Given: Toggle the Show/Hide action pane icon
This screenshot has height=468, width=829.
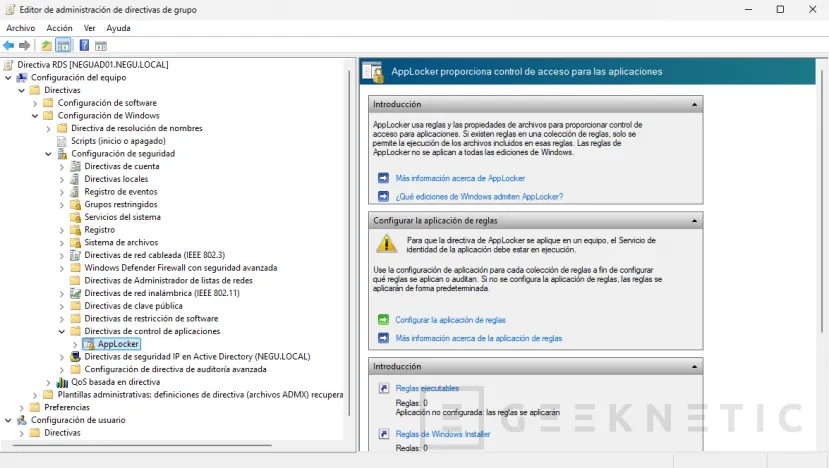Looking at the screenshot, I should point(101,46).
